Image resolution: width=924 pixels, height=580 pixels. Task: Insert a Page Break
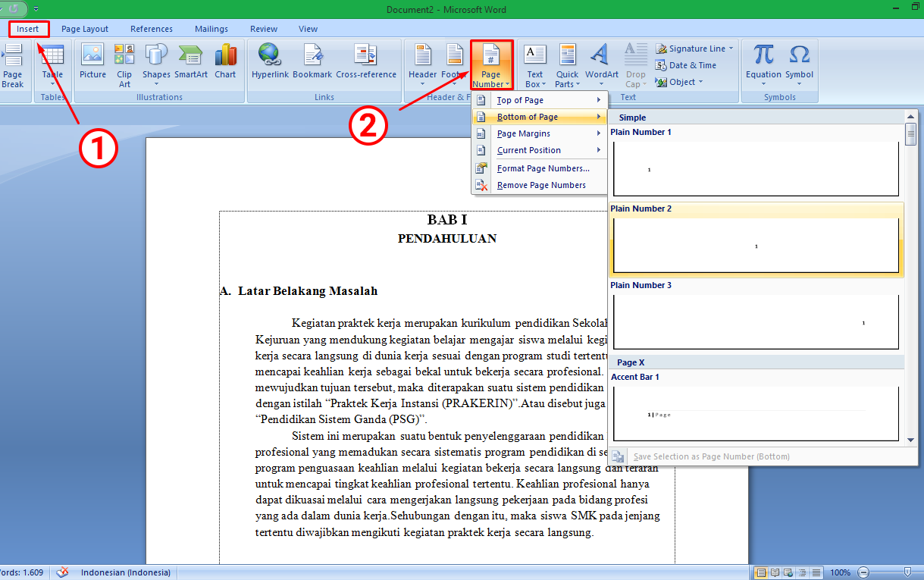[13, 66]
